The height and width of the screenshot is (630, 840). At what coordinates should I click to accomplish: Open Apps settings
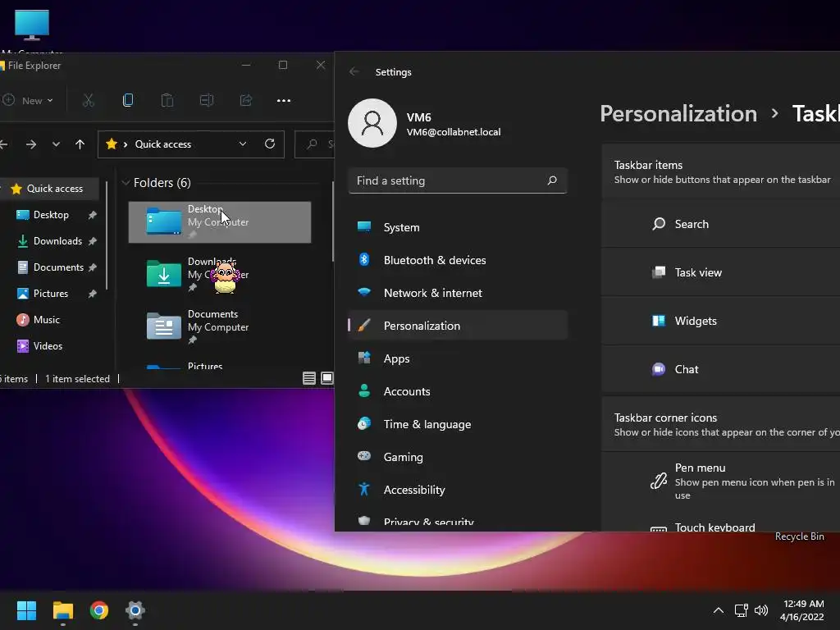[x=458, y=358]
